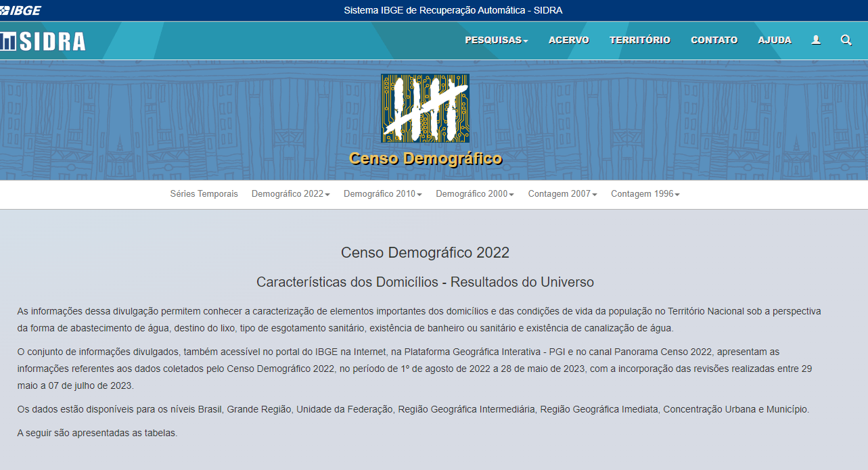Click paragraph starting 'O conjunto de informações divulgados'

pyautogui.click(x=414, y=369)
